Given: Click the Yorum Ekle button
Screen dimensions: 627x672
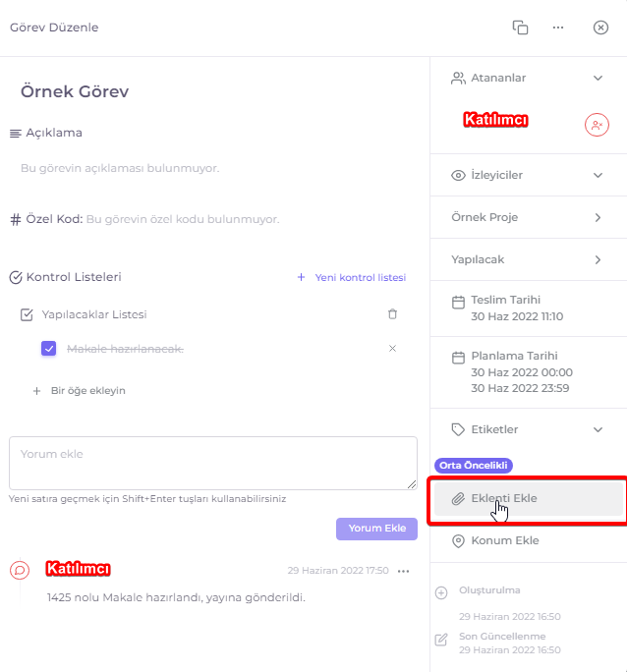Looking at the screenshot, I should point(376,529).
